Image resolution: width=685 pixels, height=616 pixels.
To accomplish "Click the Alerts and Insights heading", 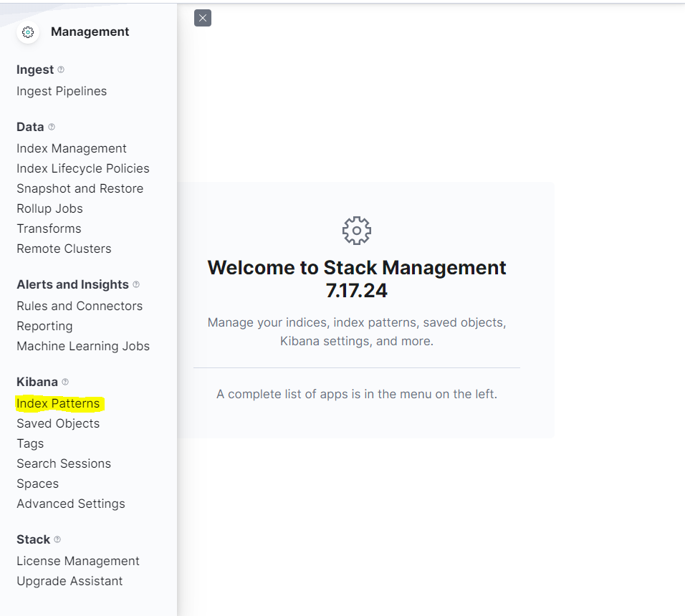I will click(x=72, y=284).
